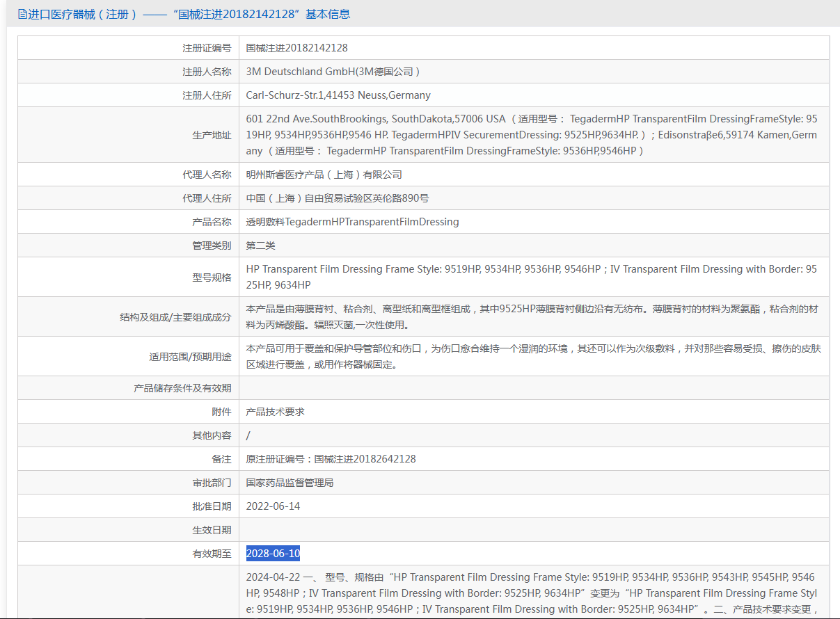Click the 产品储存条件及有效期 label
Image resolution: width=840 pixels, height=619 pixels.
tap(182, 388)
